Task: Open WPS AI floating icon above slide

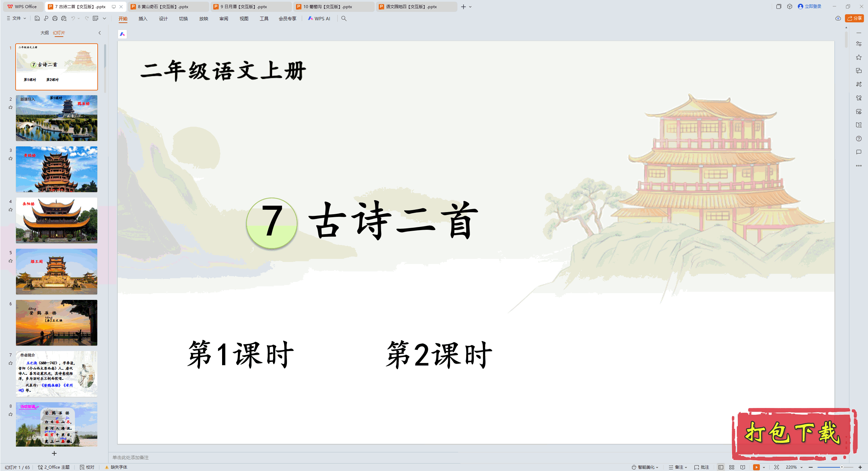Action: click(122, 34)
